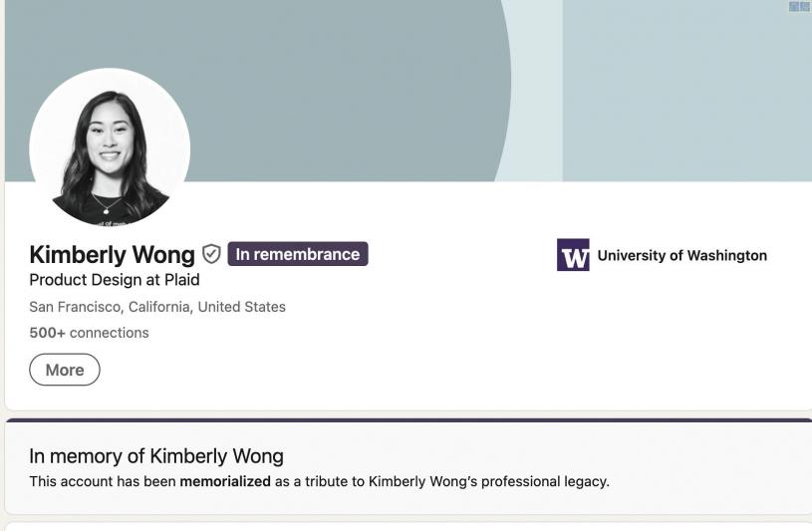Image resolution: width=812 pixels, height=531 pixels.
Task: Click the tribute to professional legacy sentence
Action: click(319, 481)
